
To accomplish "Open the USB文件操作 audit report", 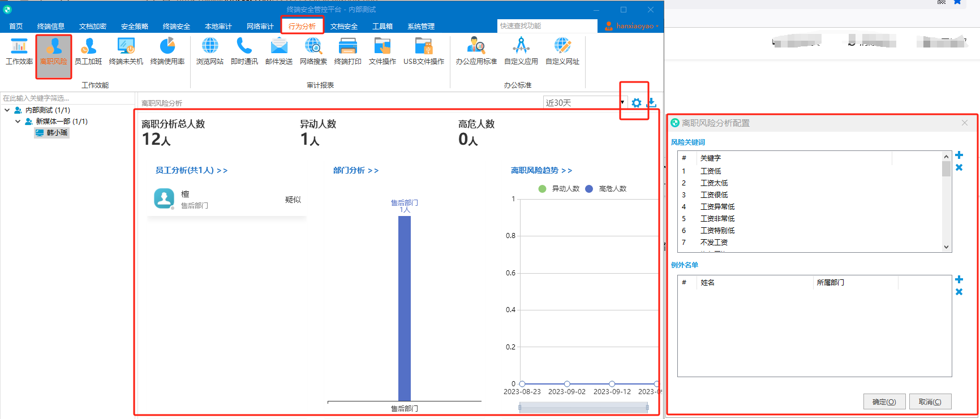I will [x=424, y=51].
